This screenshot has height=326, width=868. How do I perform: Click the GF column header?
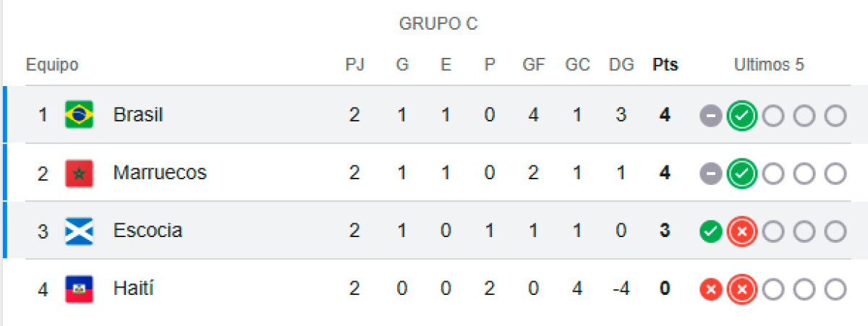pos(534,65)
